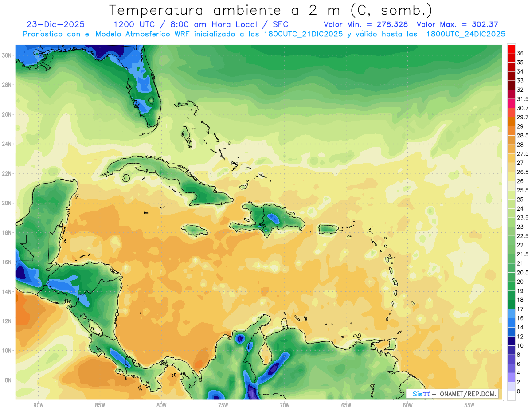Image resolution: width=532 pixels, height=411 pixels.
Task: Click the '26N' latitude axis label
Action: pyautogui.click(x=8, y=114)
